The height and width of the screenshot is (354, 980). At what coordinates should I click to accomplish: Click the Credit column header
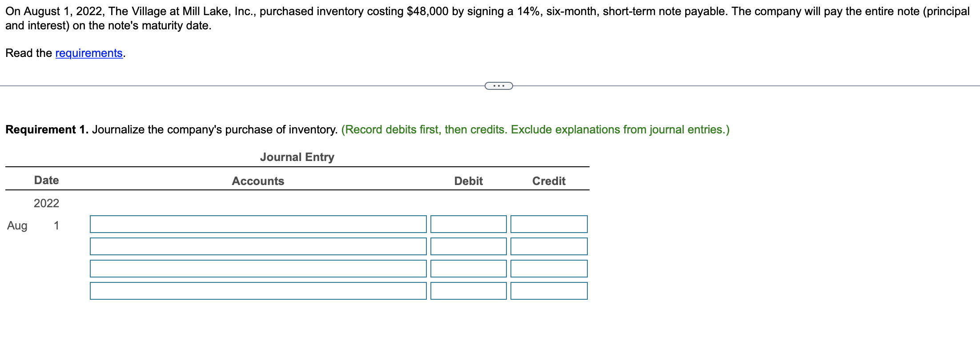tap(549, 181)
